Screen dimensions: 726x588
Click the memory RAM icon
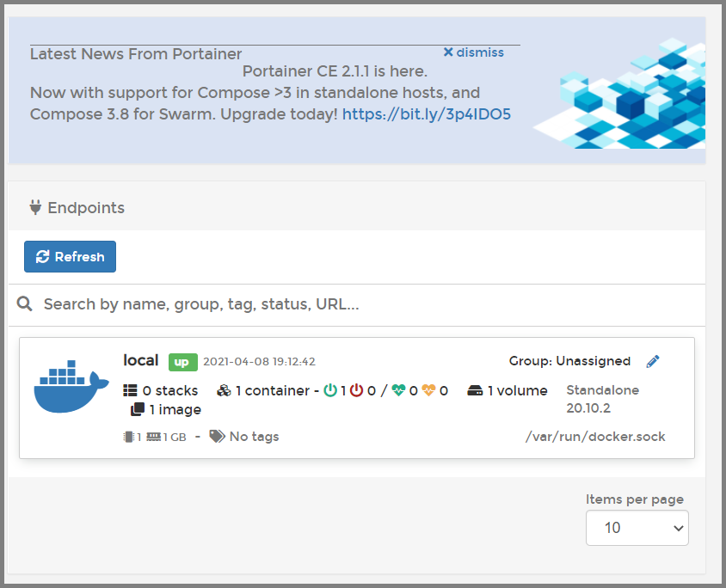[154, 436]
